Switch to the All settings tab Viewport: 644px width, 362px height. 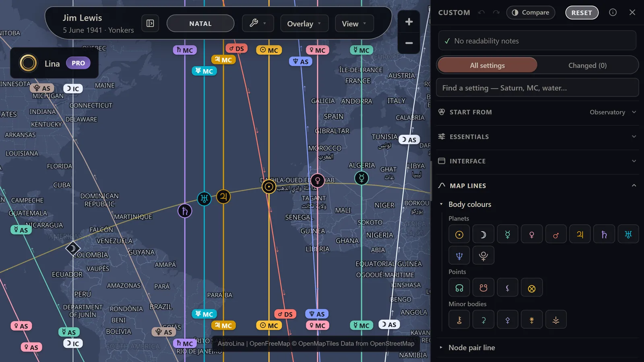coord(487,65)
